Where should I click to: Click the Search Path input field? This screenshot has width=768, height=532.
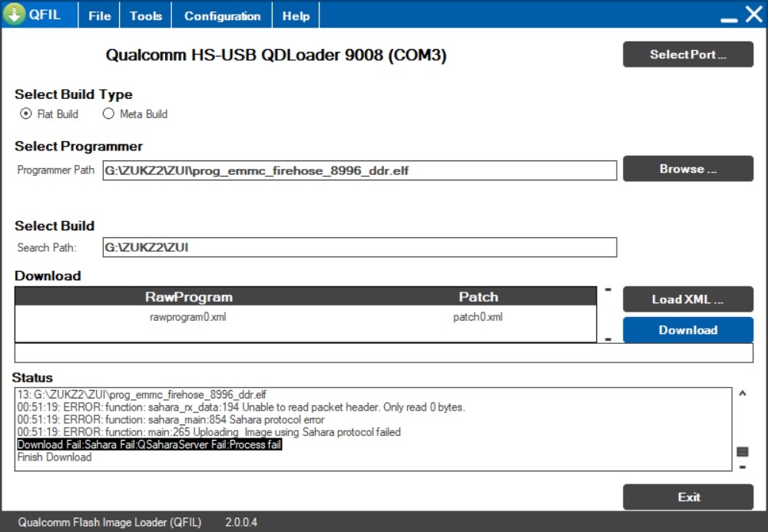point(359,247)
